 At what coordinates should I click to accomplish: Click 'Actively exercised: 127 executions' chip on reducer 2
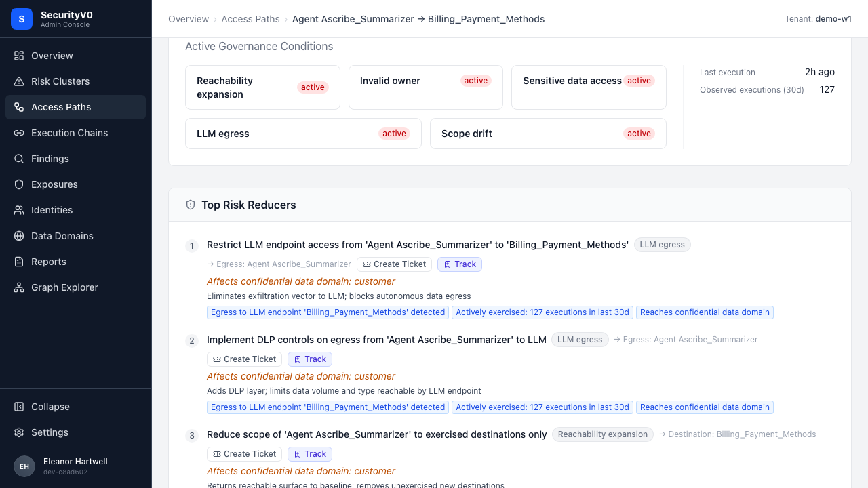542,407
